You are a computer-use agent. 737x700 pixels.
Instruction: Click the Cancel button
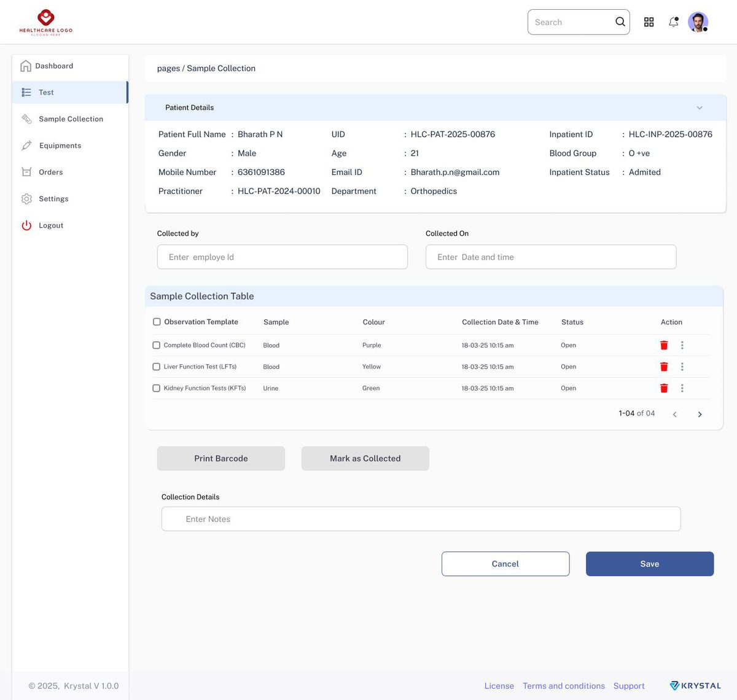pyautogui.click(x=505, y=564)
